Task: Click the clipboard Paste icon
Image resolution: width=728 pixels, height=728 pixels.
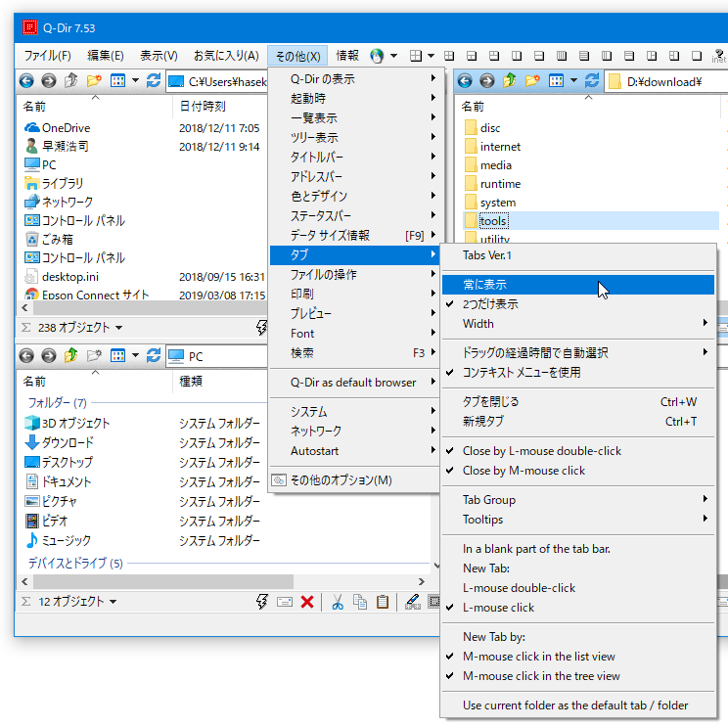Action: 383,602
